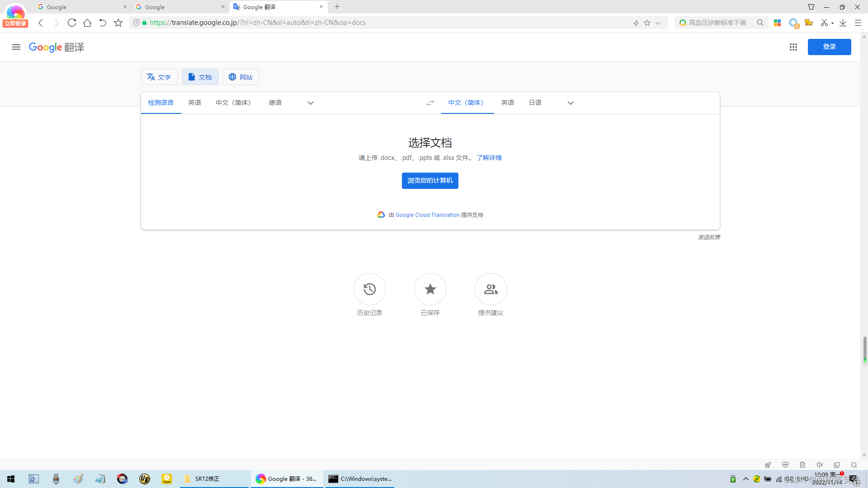The height and width of the screenshot is (488, 868).
Task: Expand the target language list chevron
Action: (570, 103)
